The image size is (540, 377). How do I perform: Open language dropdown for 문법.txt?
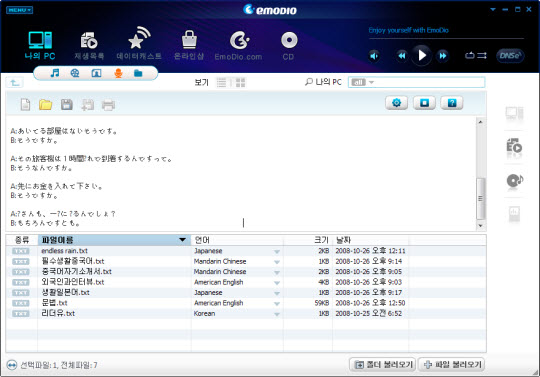[277, 303]
